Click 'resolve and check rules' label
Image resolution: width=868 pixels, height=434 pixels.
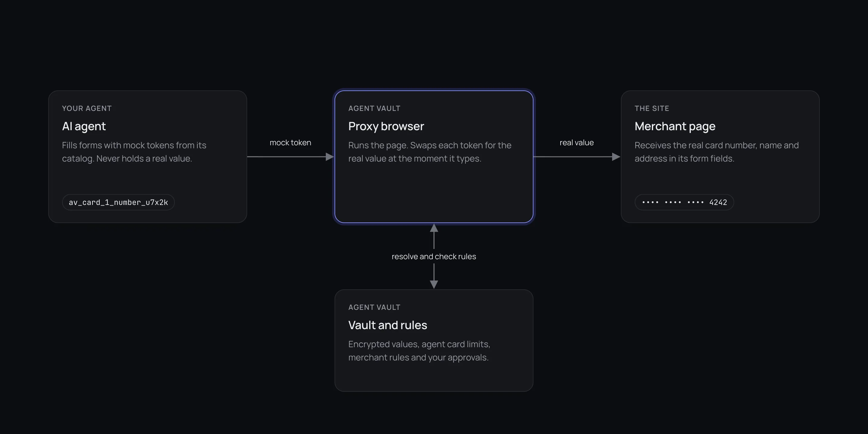[x=434, y=256]
